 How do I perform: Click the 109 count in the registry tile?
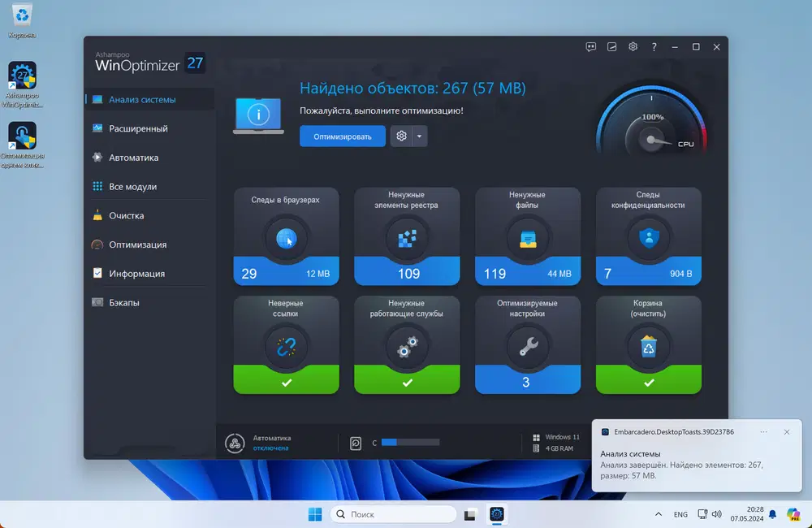coord(408,274)
